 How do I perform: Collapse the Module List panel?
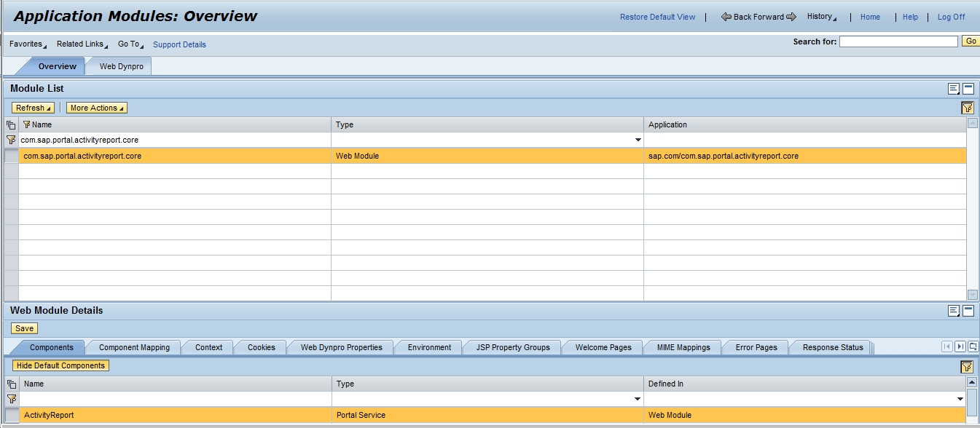(x=968, y=89)
